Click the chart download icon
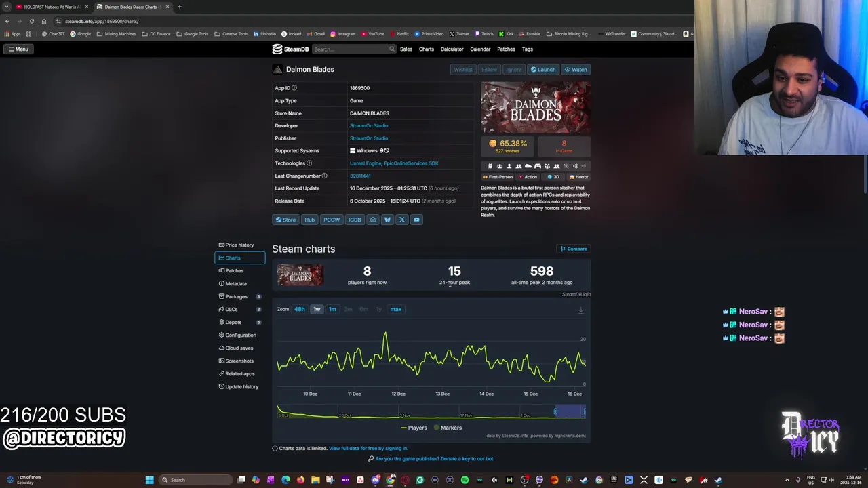Image resolution: width=868 pixels, height=488 pixels. 580,310
